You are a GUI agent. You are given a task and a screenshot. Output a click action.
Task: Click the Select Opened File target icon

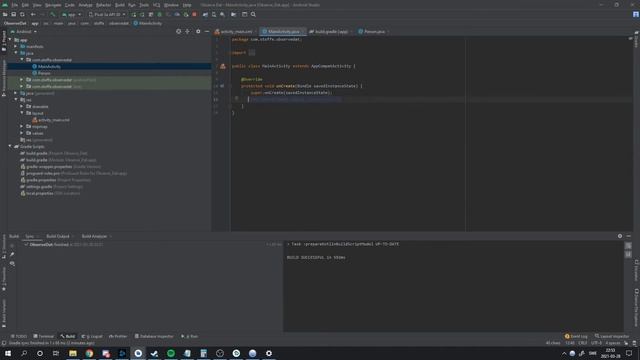[x=178, y=31]
